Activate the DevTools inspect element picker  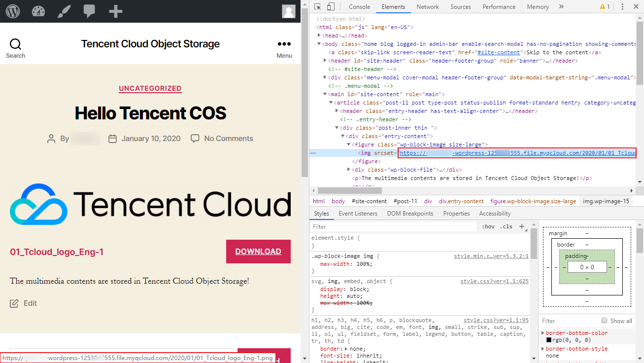tap(318, 6)
